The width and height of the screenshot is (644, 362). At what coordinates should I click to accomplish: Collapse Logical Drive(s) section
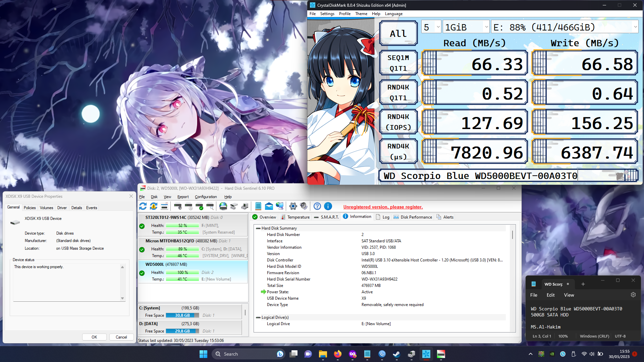tap(258, 317)
